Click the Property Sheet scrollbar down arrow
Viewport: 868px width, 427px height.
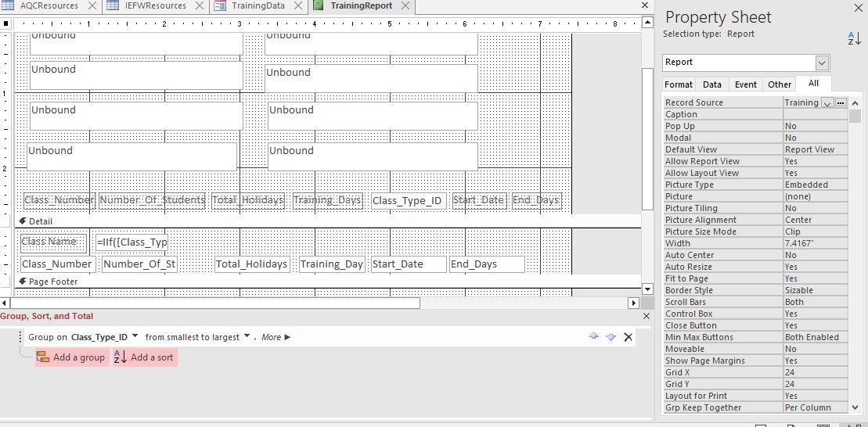tap(855, 407)
